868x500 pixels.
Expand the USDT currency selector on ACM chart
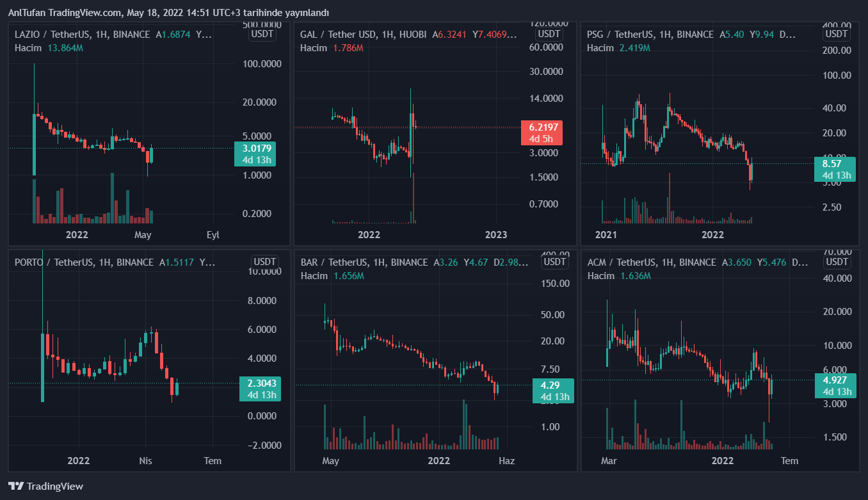(x=837, y=262)
